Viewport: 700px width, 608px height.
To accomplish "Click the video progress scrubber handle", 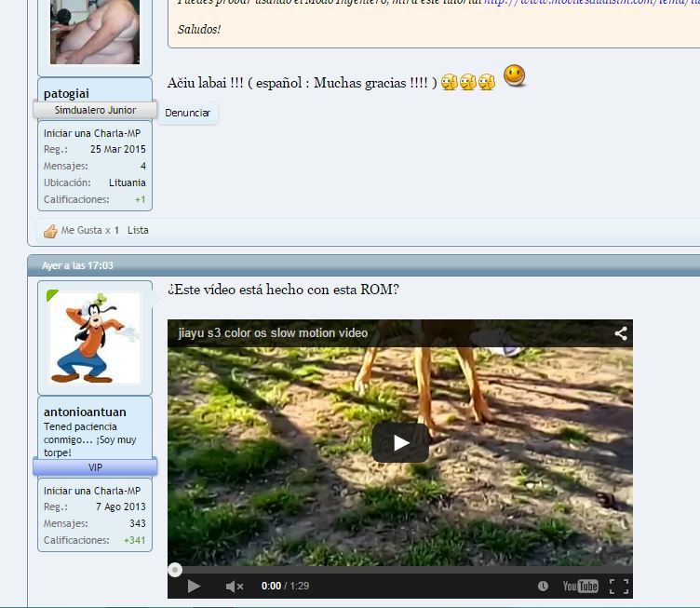I will pos(175,570).
